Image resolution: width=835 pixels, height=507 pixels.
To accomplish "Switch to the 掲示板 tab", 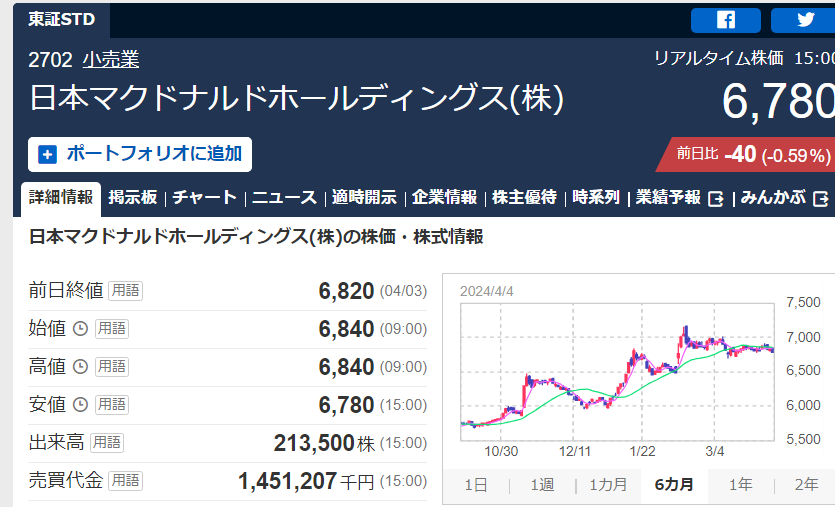I will 133,198.
